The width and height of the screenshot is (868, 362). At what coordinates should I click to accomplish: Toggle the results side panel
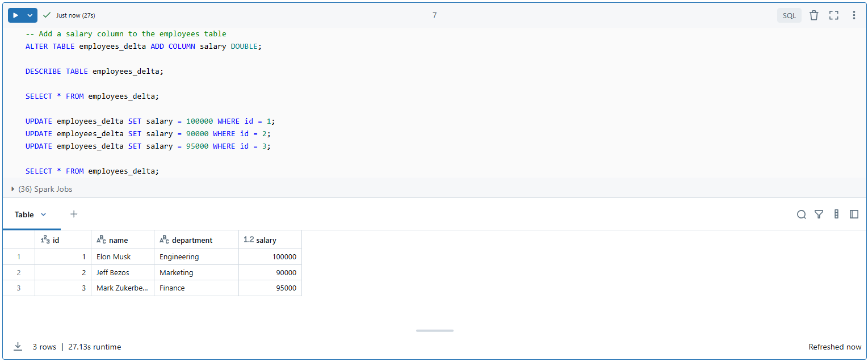tap(854, 214)
